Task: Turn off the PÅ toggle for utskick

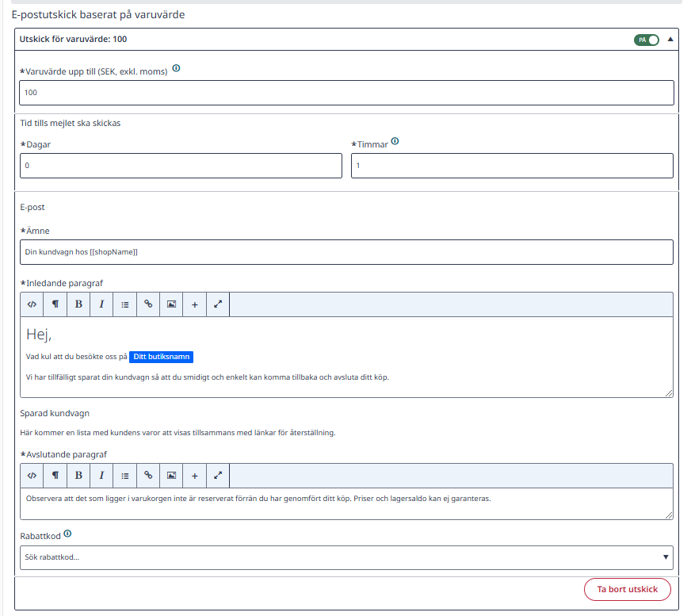Action: click(x=647, y=40)
